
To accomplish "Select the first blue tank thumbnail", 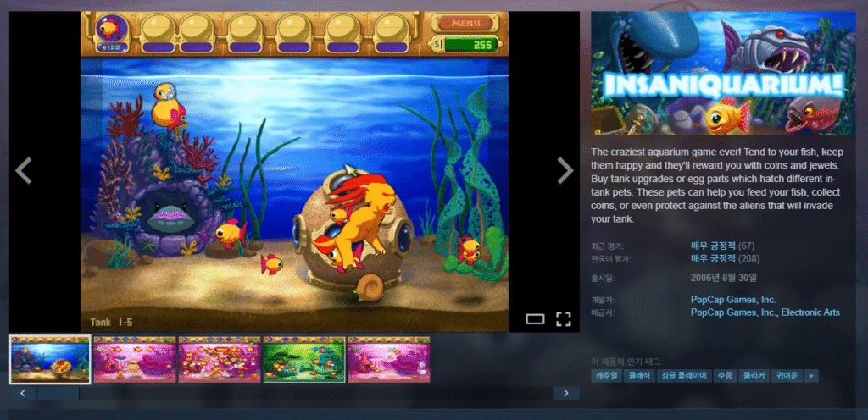I will coord(50,359).
